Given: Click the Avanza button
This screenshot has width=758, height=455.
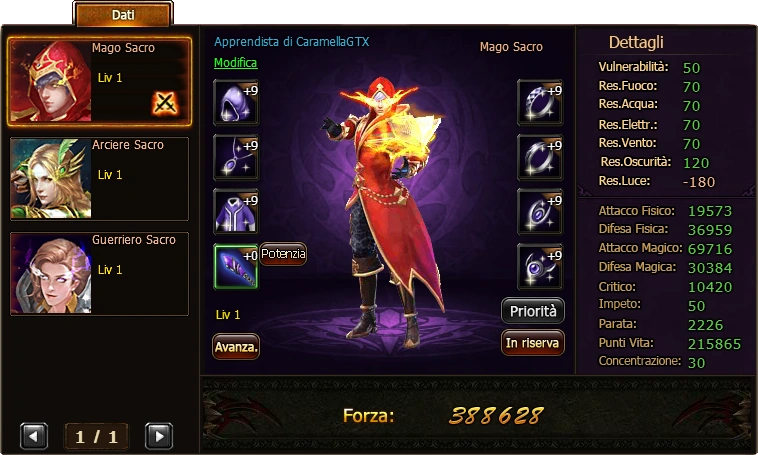Looking at the screenshot, I should (236, 347).
